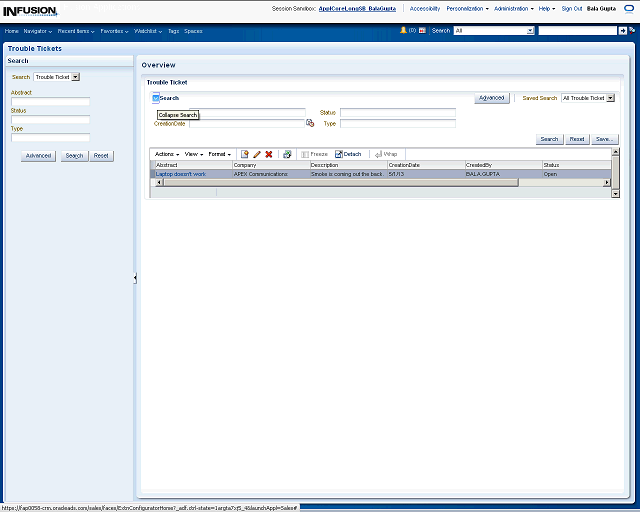
Task: Click the Sign Out link
Action: click(571, 9)
